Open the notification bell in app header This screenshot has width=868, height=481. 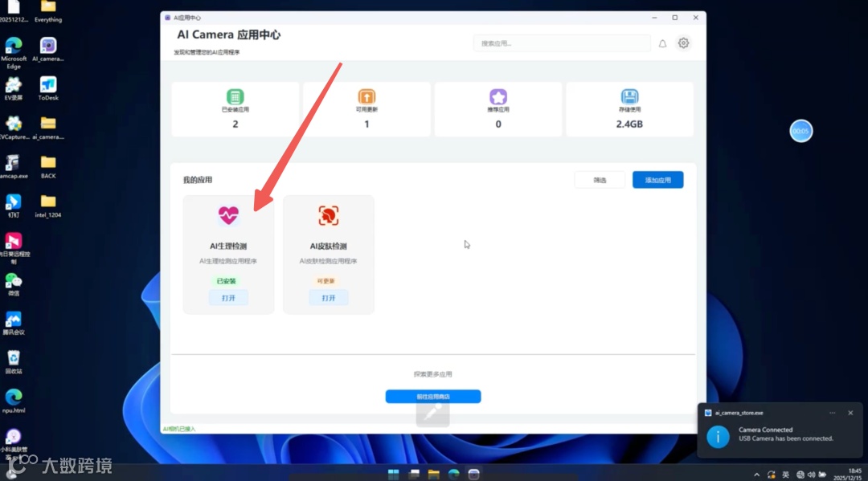(662, 43)
